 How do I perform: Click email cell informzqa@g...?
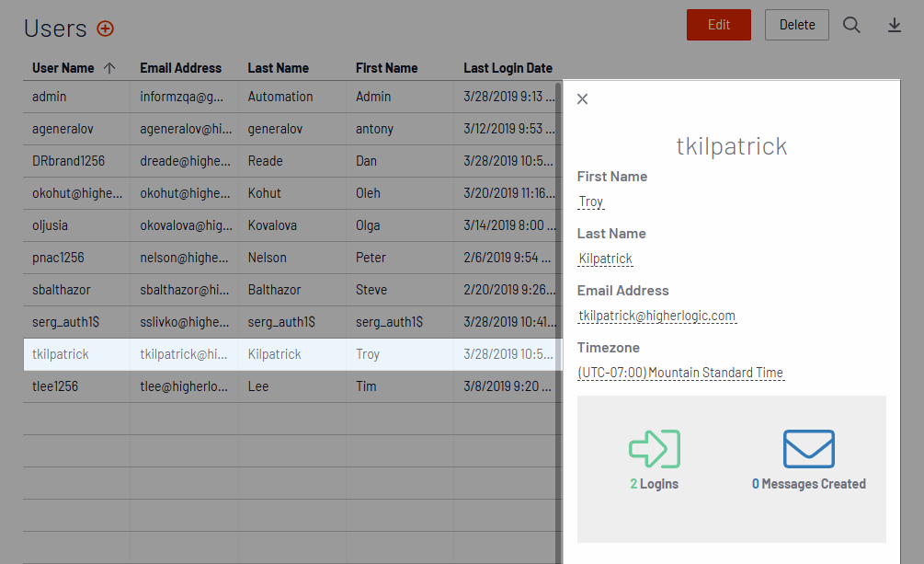184,97
